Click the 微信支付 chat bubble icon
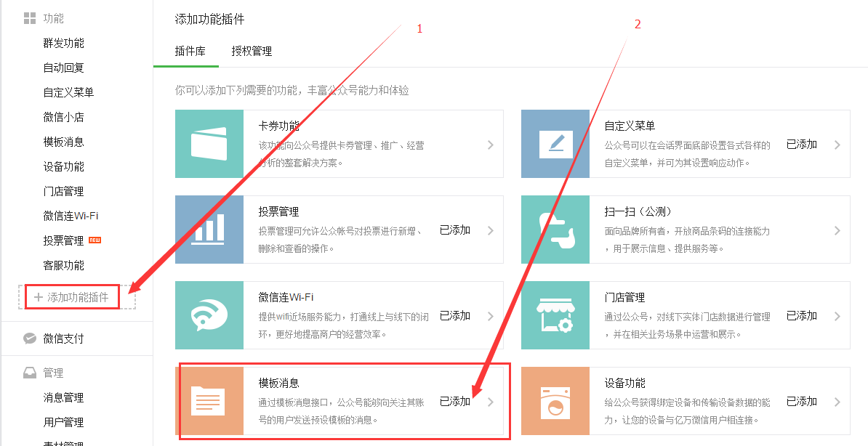The height and width of the screenshot is (446, 868). (x=30, y=338)
